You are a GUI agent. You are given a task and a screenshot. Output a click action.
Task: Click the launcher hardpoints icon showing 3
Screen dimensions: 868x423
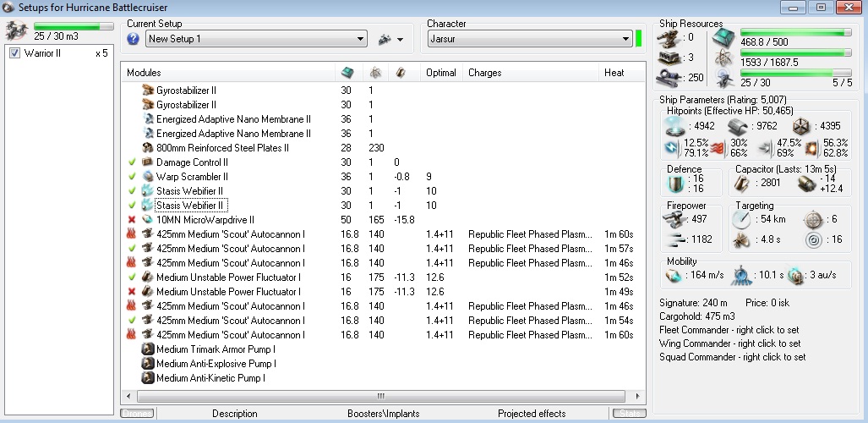669,58
